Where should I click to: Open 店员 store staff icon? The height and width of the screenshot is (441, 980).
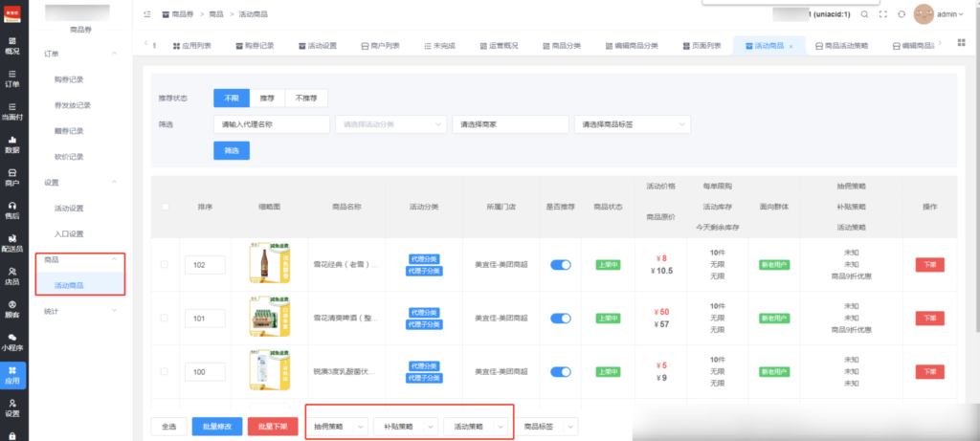click(12, 276)
